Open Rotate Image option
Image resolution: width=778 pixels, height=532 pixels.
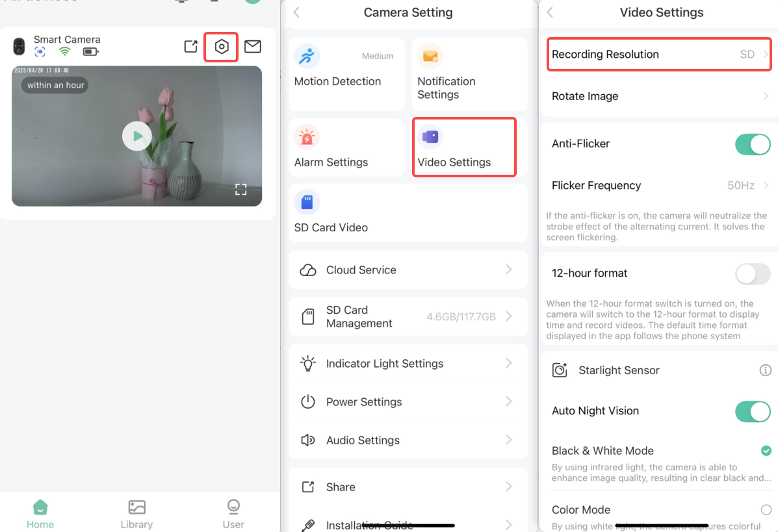pos(659,96)
